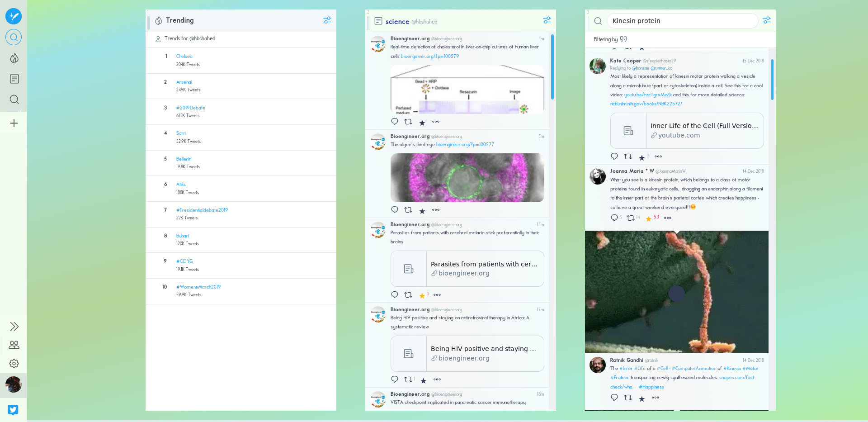Screen dimensions: 868x422
Task: Retweet Joanna Maria's tweet
Action: pos(631,218)
